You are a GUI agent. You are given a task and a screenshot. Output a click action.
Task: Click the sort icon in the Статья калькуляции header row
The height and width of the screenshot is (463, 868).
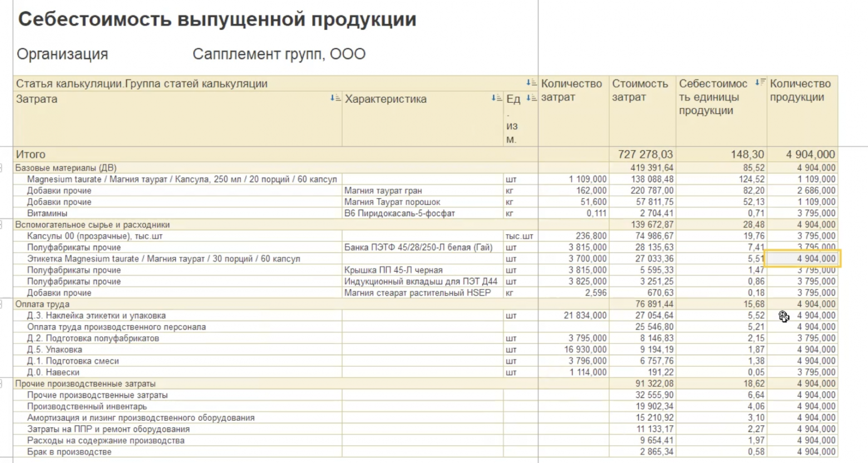point(531,82)
